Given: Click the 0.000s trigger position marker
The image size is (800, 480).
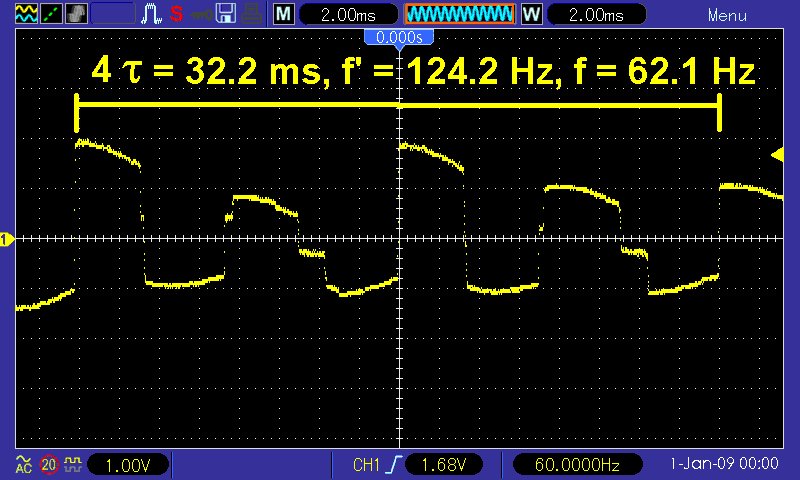Looking at the screenshot, I should [399, 37].
